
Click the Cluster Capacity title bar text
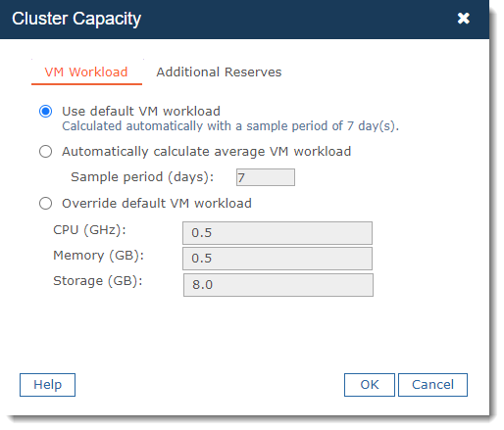click(76, 19)
